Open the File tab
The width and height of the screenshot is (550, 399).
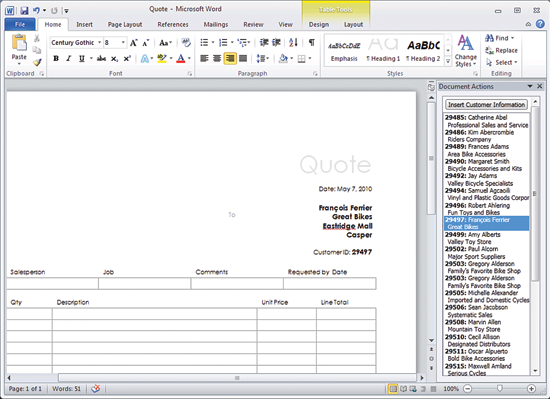20,24
